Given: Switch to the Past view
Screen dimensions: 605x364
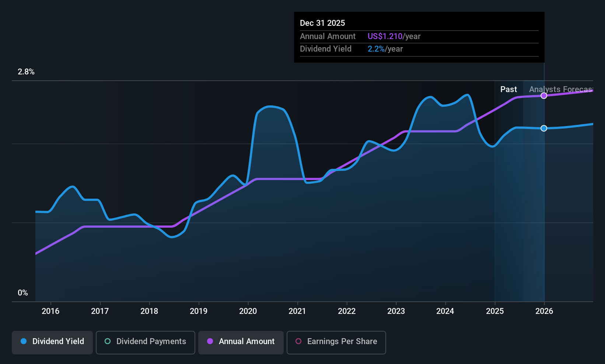Looking at the screenshot, I should (x=508, y=89).
